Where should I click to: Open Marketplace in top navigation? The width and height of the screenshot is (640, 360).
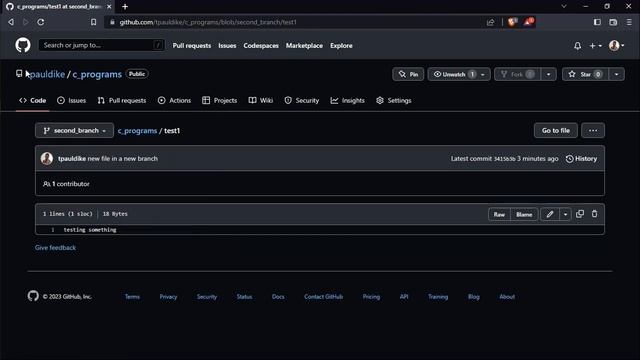point(304,46)
